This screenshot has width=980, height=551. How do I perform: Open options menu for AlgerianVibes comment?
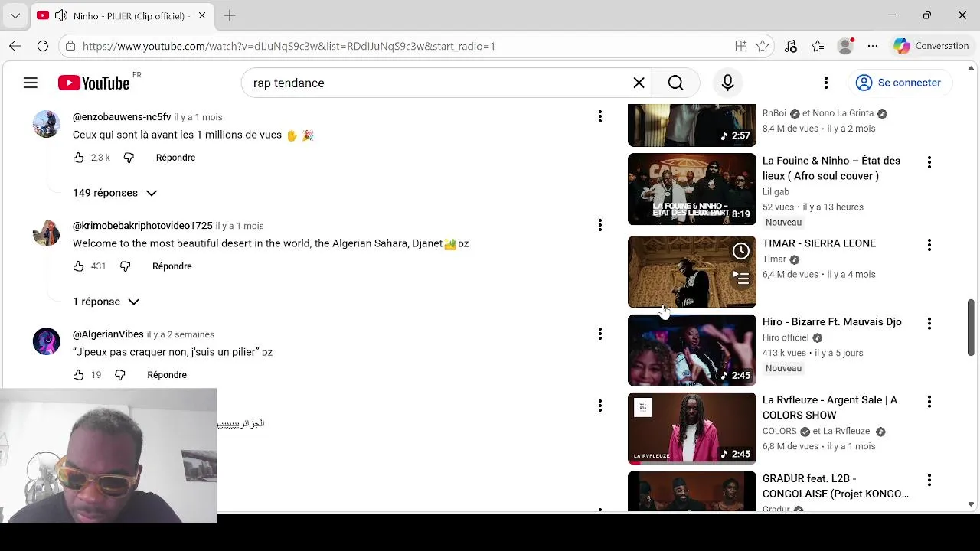(600, 334)
